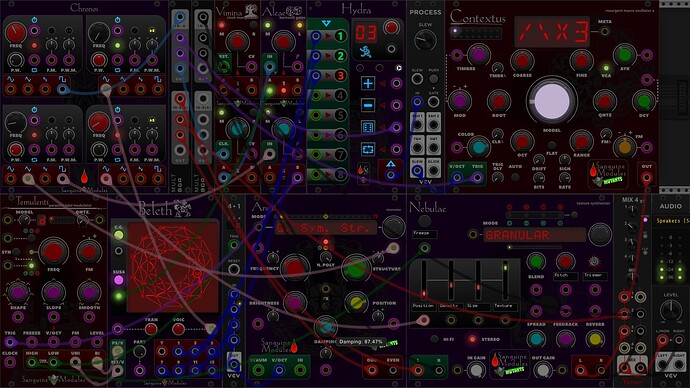The image size is (690, 388).
Task: Toggle the pink mute light on MIX 4
Action: click(646, 220)
